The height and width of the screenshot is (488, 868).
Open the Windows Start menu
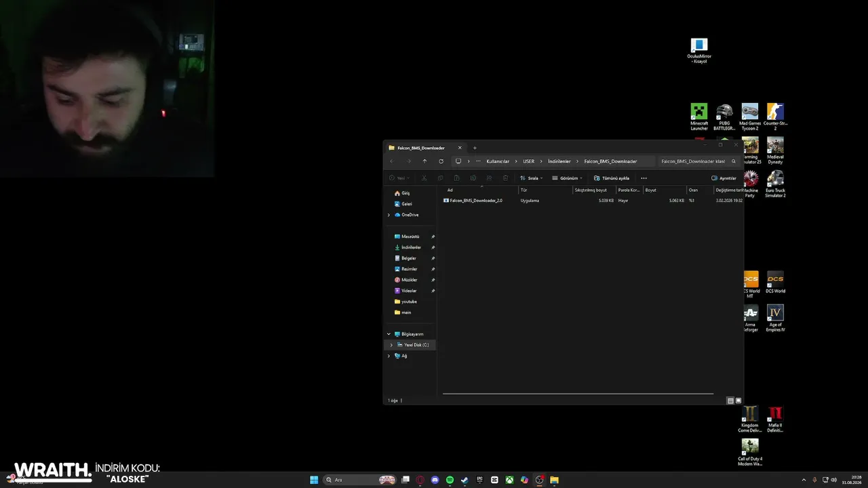[314, 480]
